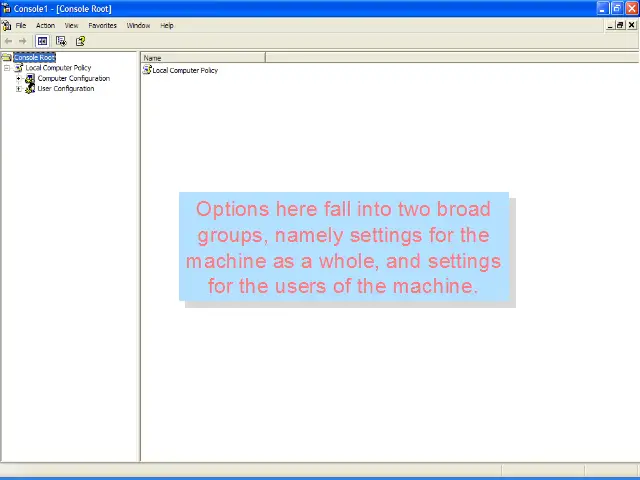Open the View menu
Viewport: 640px width, 480px height.
click(x=71, y=25)
